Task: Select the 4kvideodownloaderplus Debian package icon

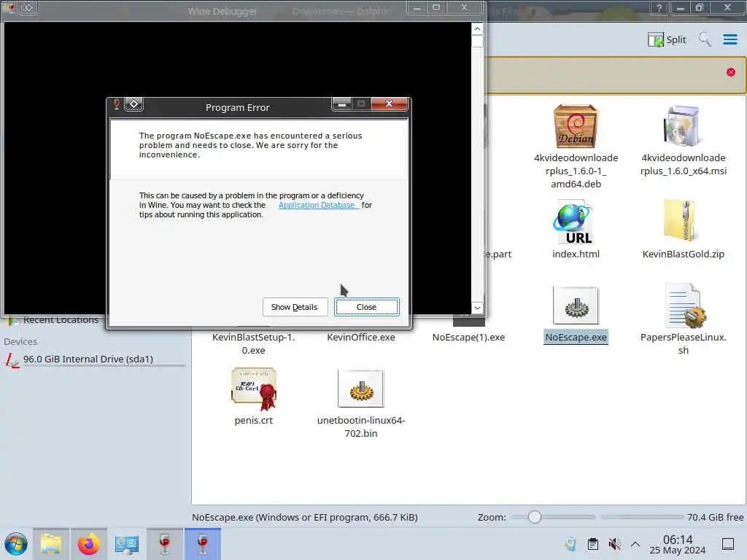Action: (x=576, y=127)
